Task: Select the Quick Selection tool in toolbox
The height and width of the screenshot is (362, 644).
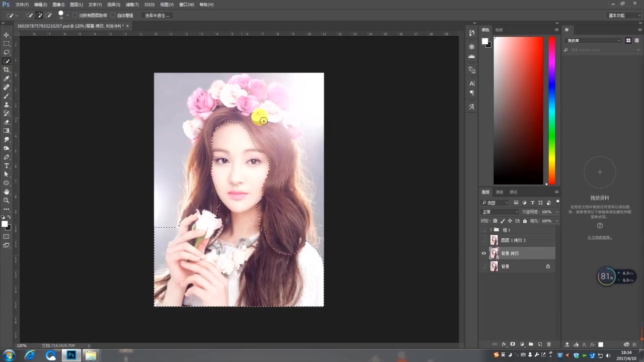Action: tap(7, 61)
